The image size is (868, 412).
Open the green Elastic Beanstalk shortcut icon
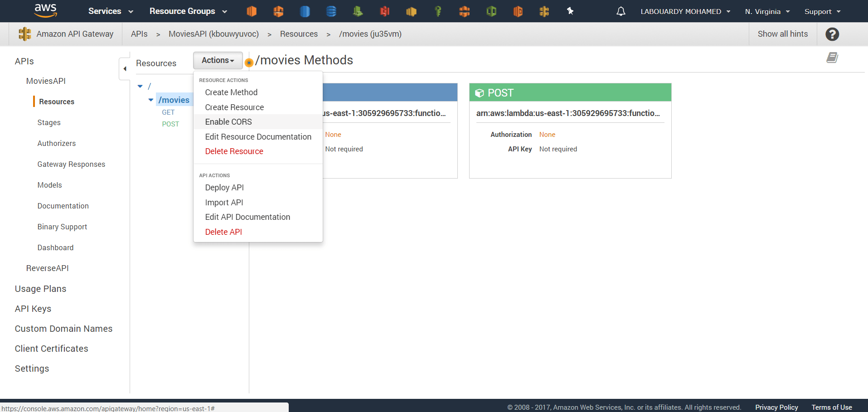(358, 11)
